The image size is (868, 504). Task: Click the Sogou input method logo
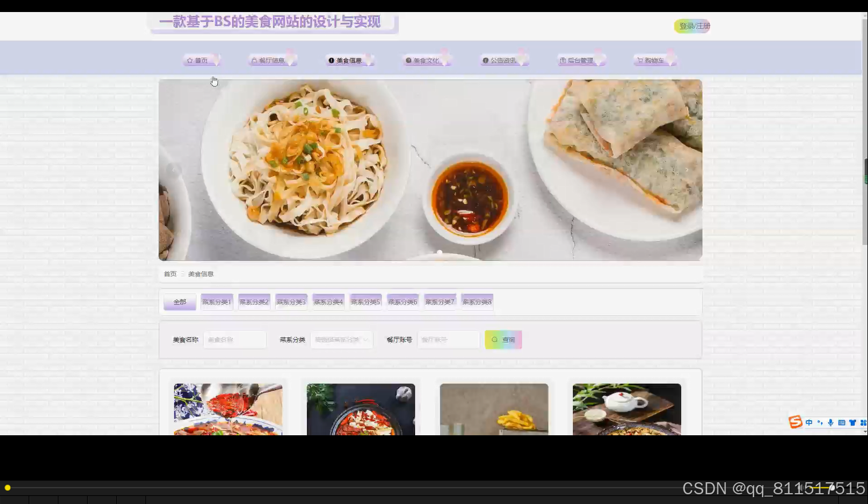[796, 422]
